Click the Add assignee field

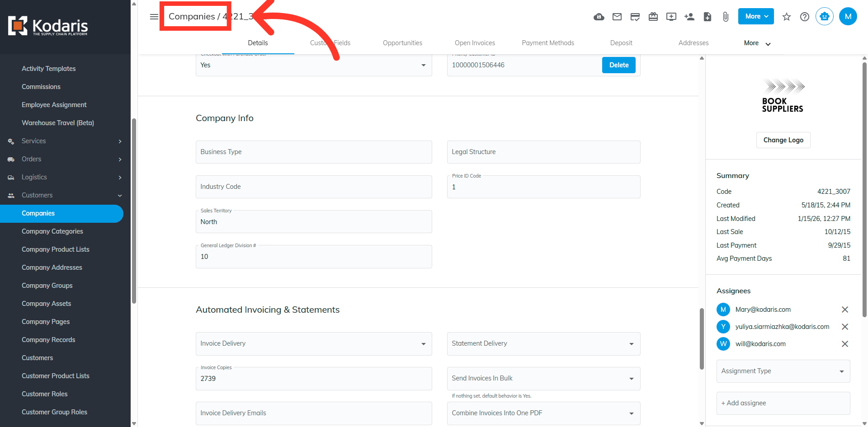click(x=783, y=403)
